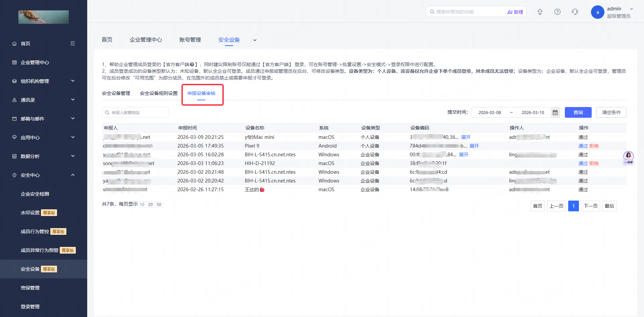Click the 应用中心 sidebar icon
Screen dimensions: 644x317
(14, 138)
